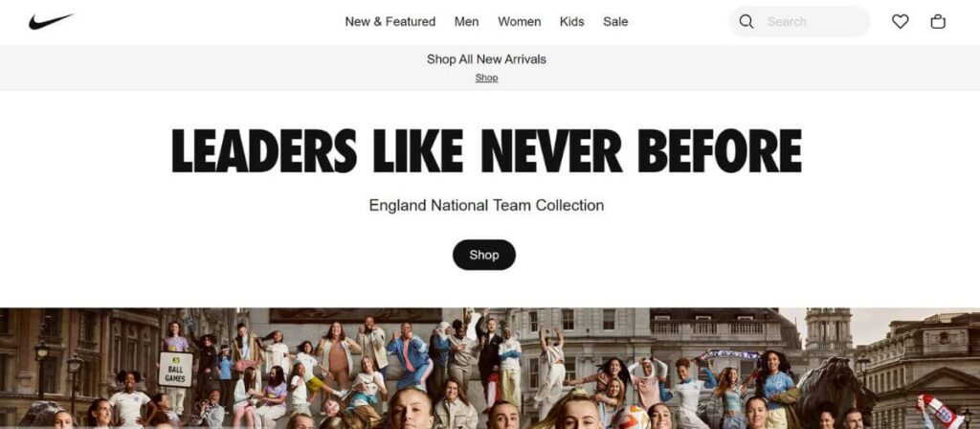The width and height of the screenshot is (980, 429).
Task: Click the scarf held up in photo
Action: (728, 354)
